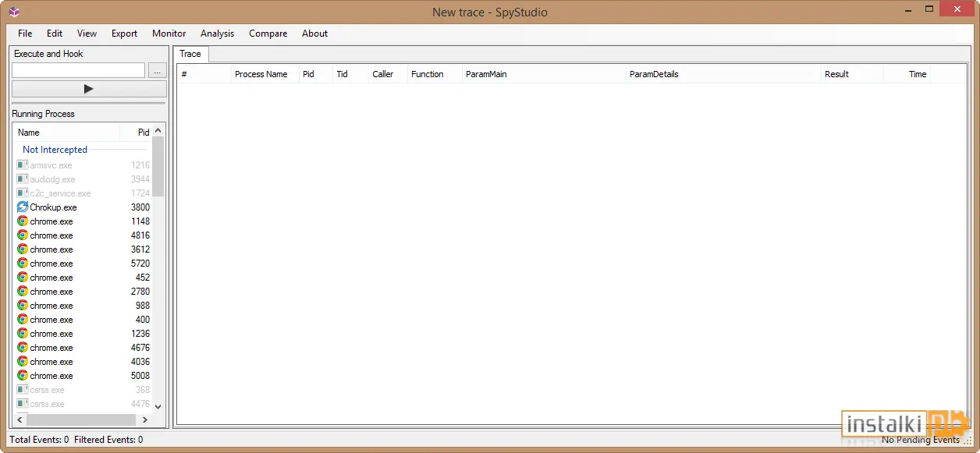980x453 pixels.
Task: Click Total Events status text
Action: (x=39, y=440)
